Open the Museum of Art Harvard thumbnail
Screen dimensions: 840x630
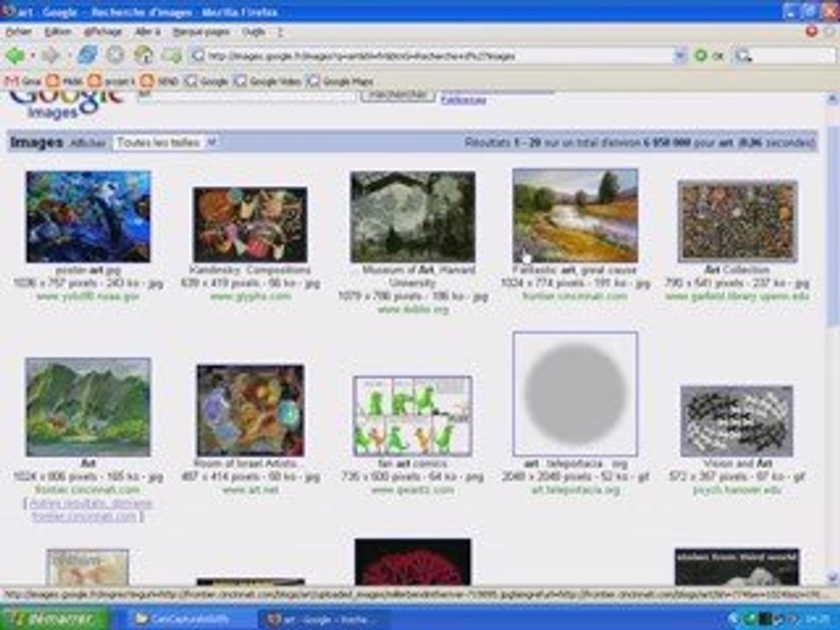[412, 216]
